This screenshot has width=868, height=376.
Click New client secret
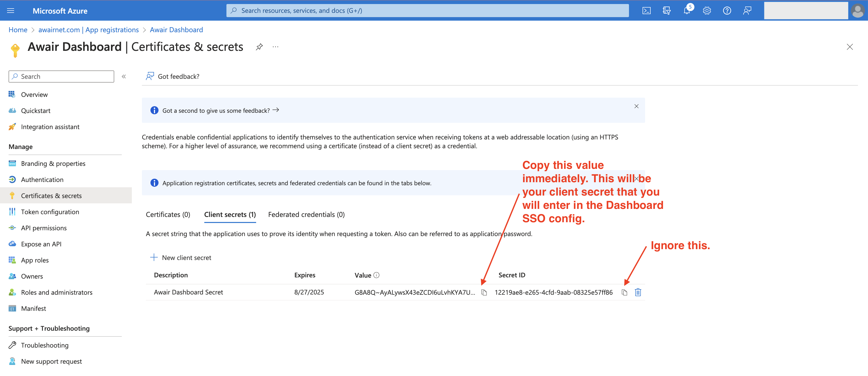[181, 258]
